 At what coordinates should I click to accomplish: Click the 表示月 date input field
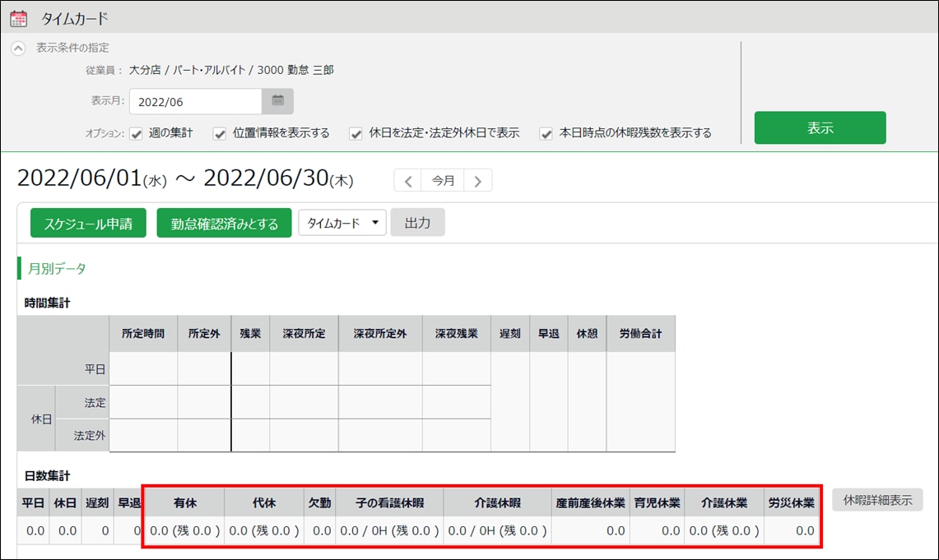click(195, 101)
